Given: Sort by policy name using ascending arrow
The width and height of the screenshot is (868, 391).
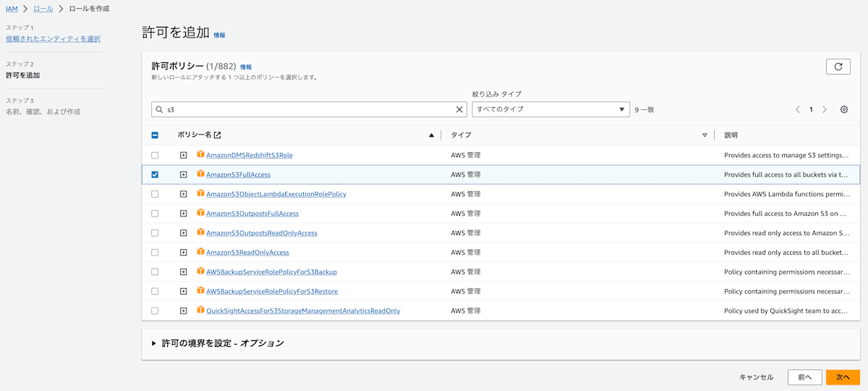Looking at the screenshot, I should [432, 135].
